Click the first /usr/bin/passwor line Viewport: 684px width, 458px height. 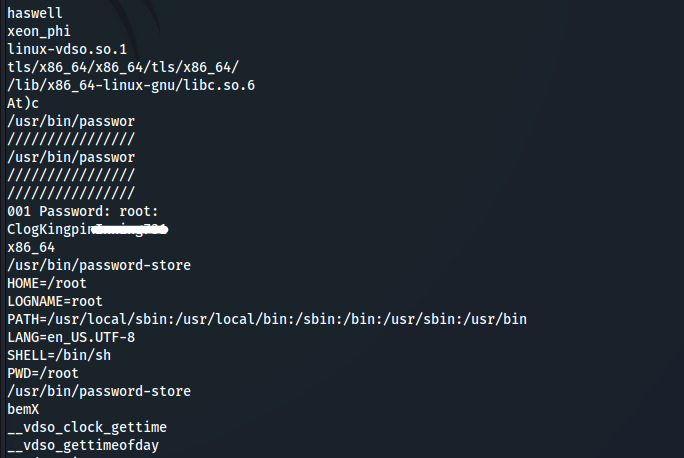pos(71,121)
